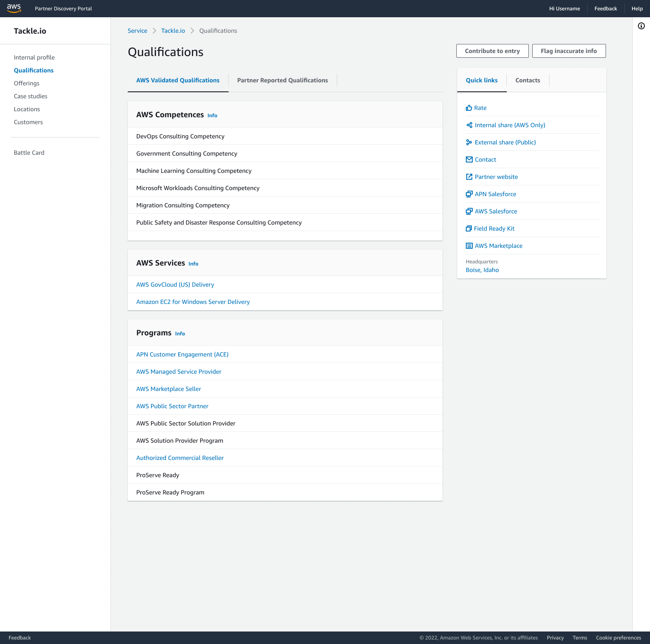
Task: Click the AWS Marketplace grid icon
Action: point(469,246)
